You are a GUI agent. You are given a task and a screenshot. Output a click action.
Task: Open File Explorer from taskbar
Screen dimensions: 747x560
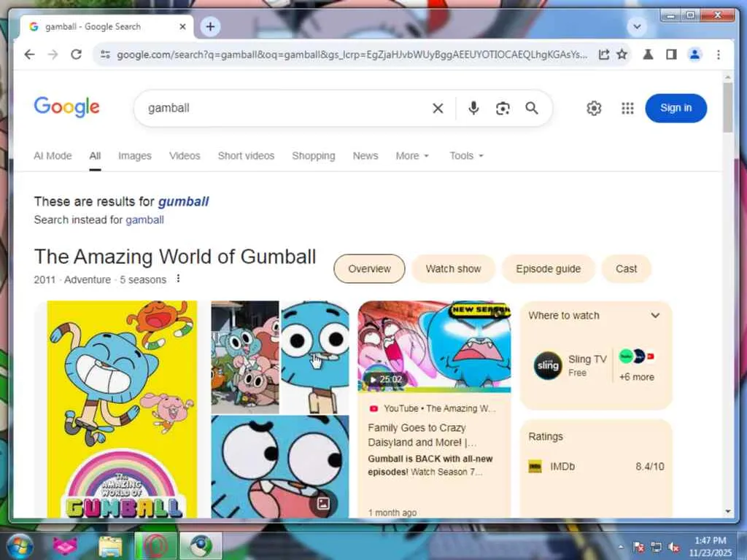point(110,546)
